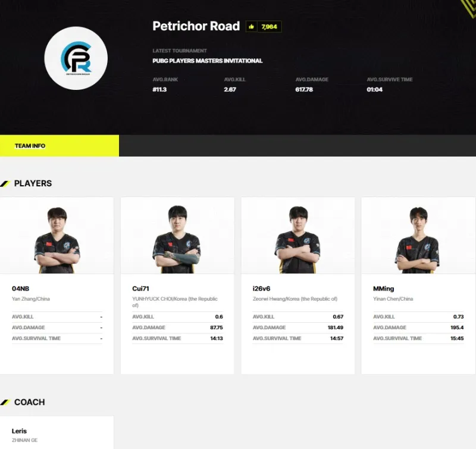Open the i26v6 player name link

[x=261, y=289]
